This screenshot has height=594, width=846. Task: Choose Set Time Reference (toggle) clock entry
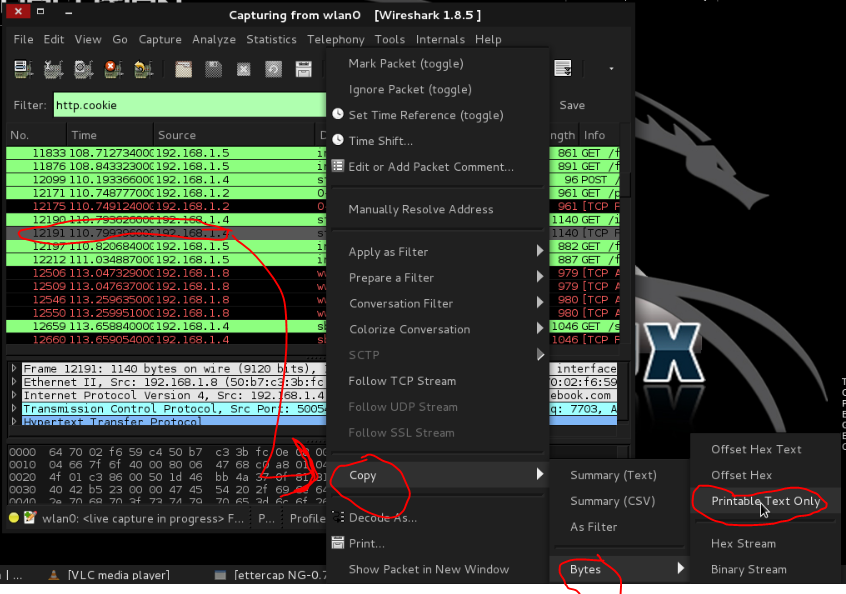426,115
